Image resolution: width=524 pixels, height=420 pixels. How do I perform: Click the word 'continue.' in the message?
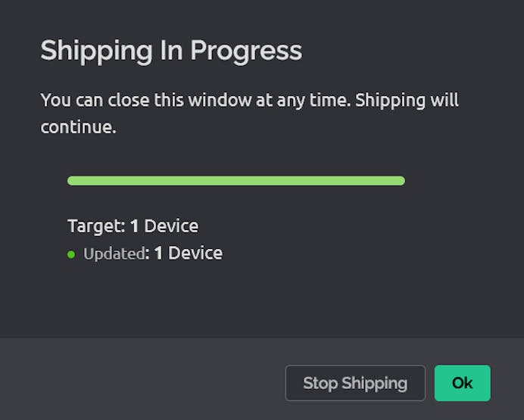(78, 127)
